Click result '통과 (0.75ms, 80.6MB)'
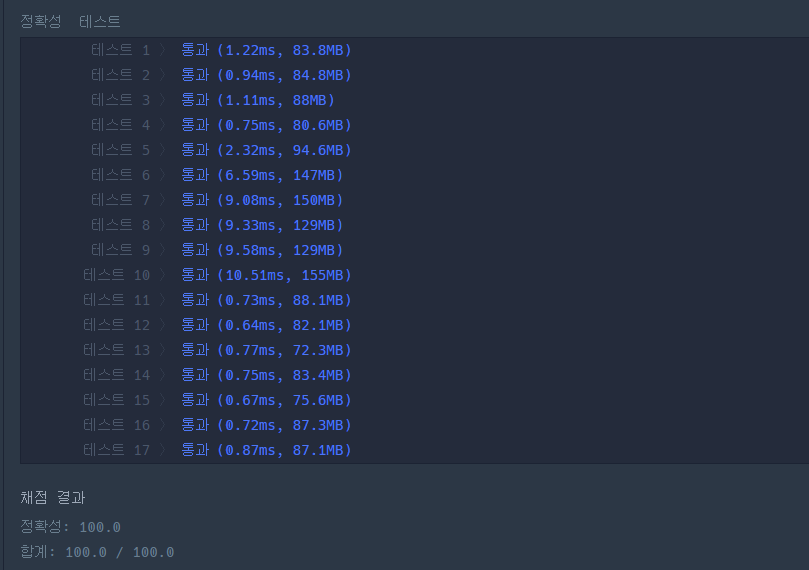This screenshot has height=570, width=809. (266, 125)
